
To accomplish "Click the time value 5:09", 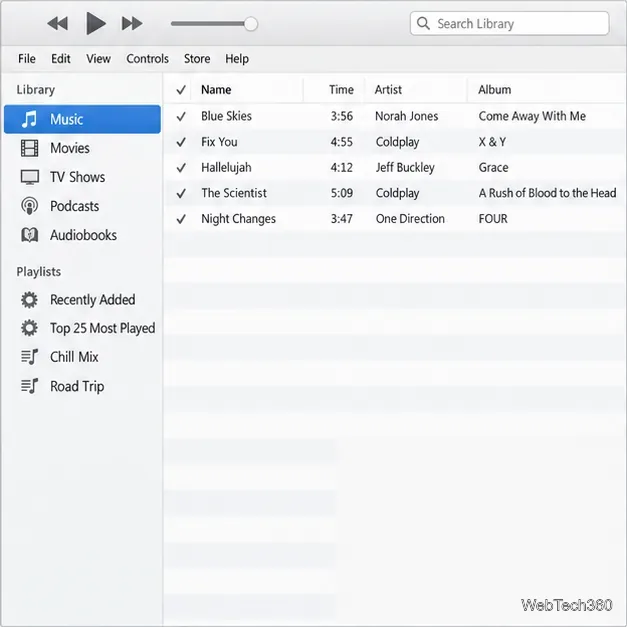I will point(342,193).
